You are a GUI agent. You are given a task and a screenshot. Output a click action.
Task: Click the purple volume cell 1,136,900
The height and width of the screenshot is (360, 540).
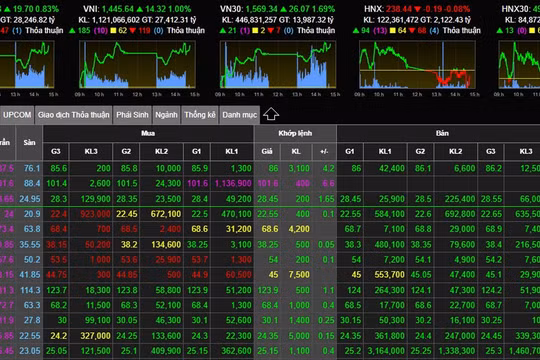point(233,183)
